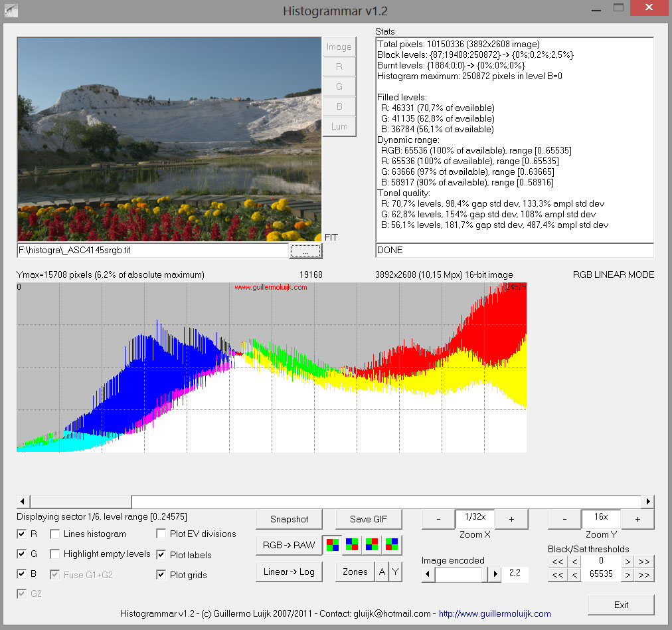Click the Snapshot button
The image size is (672, 630).
coord(290,520)
